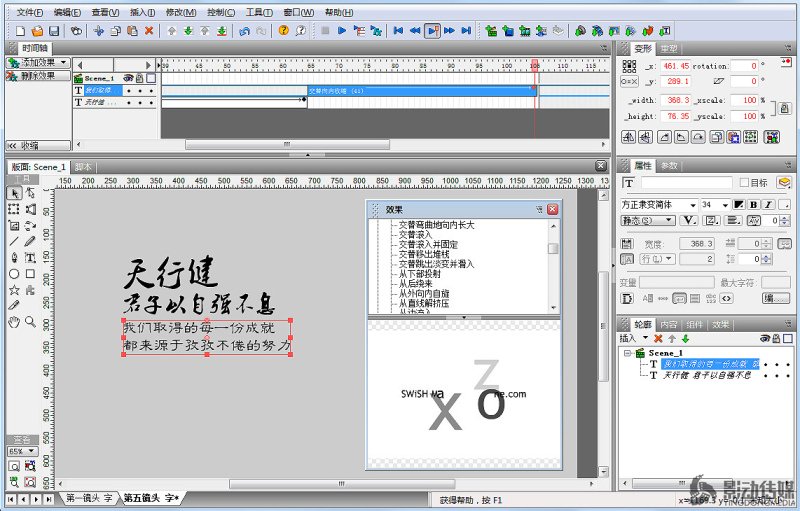
Task: Click the Save file icon in toolbar
Action: click(x=52, y=31)
